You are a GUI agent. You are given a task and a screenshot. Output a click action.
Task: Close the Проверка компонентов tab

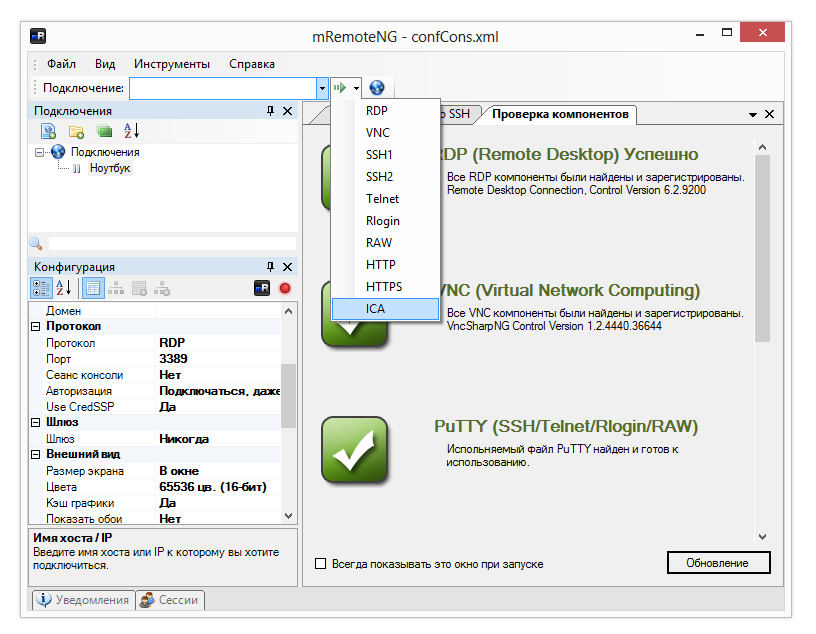tap(769, 114)
